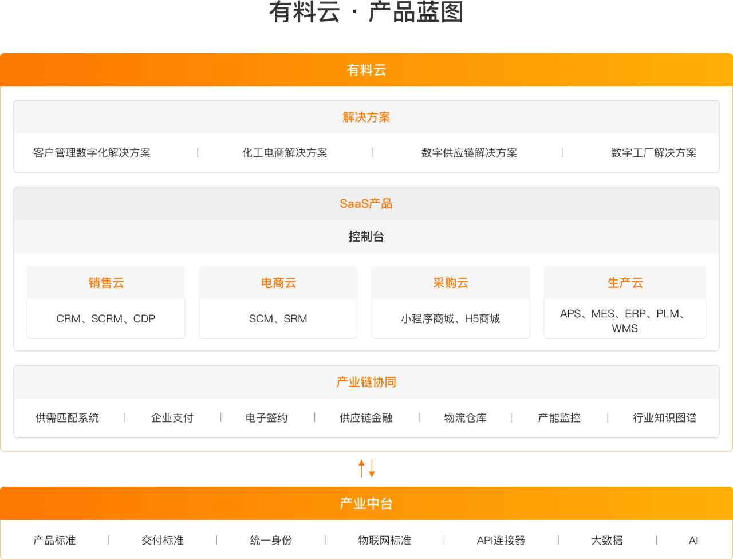Image resolution: width=733 pixels, height=560 pixels.
Task: Open the 采购云 card header
Action: [451, 282]
